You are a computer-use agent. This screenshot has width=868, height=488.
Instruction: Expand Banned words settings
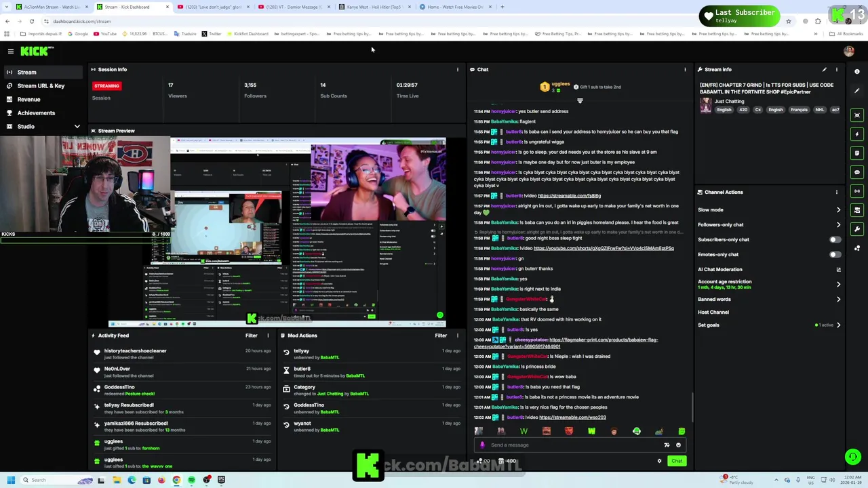tap(838, 299)
